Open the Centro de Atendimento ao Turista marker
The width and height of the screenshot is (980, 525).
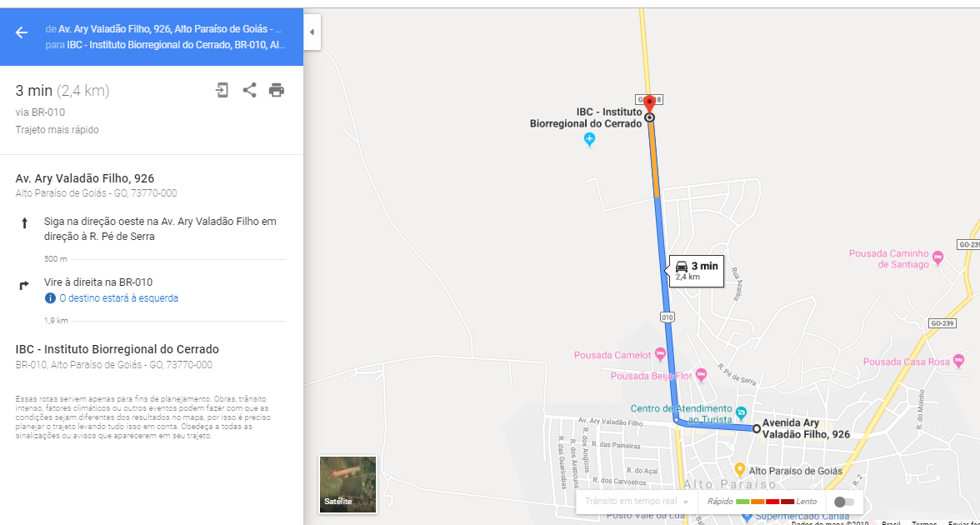pyautogui.click(x=742, y=412)
